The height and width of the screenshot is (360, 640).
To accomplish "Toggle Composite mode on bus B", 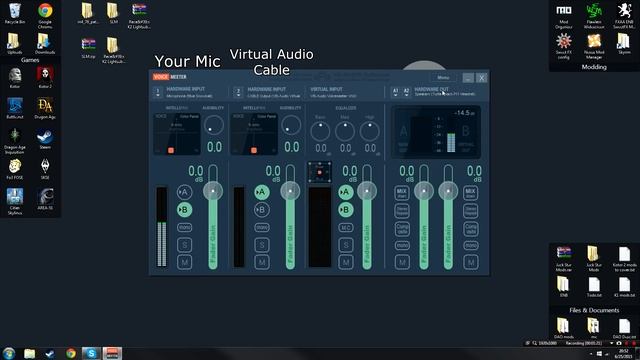I will [471, 229].
